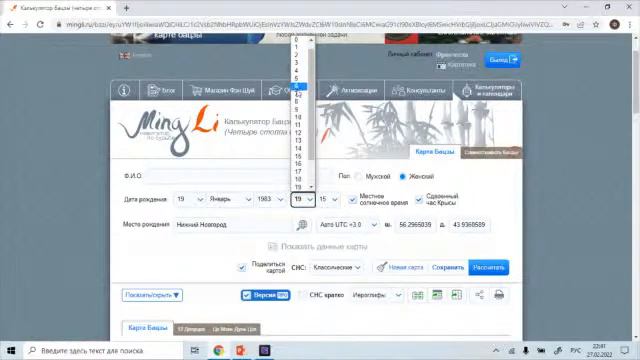Click the birth hour dropdown box showing 19
This screenshot has height=360, width=640.
point(303,199)
